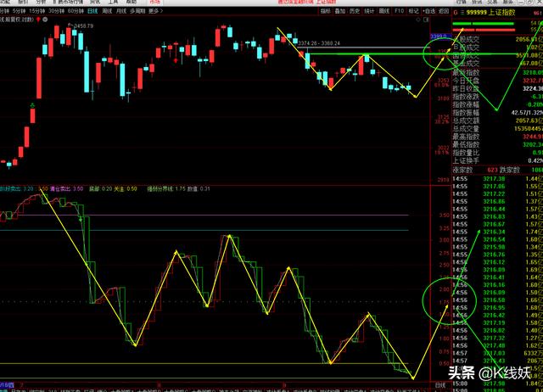Click the 画线 drawing tool button
This screenshot has width=543, height=392.
tap(384, 11)
